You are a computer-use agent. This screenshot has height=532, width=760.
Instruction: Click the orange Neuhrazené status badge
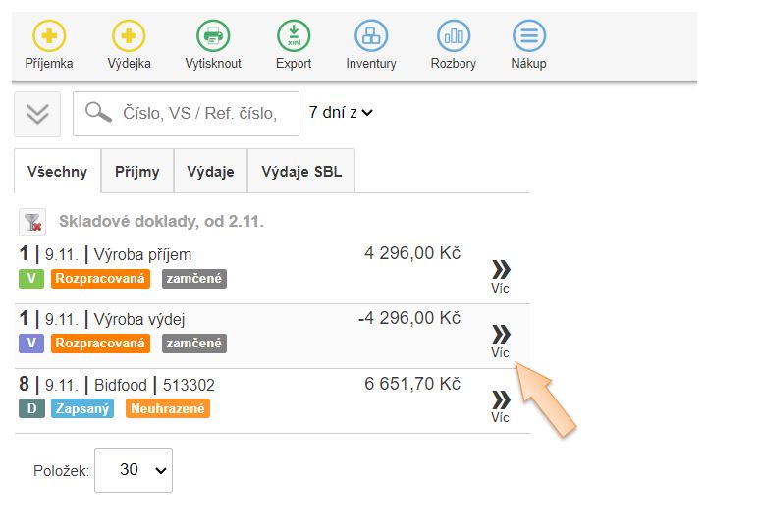(x=167, y=408)
